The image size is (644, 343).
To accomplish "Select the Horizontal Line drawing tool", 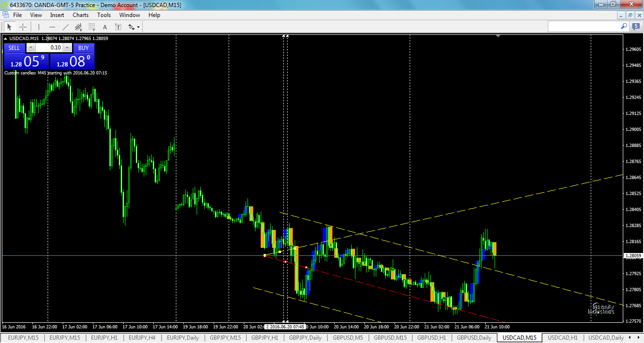I will click(x=52, y=27).
